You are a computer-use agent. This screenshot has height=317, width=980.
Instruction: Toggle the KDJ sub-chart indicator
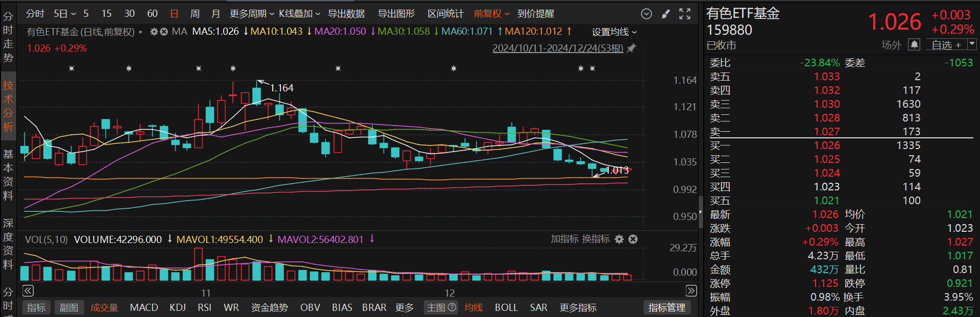[x=178, y=307]
